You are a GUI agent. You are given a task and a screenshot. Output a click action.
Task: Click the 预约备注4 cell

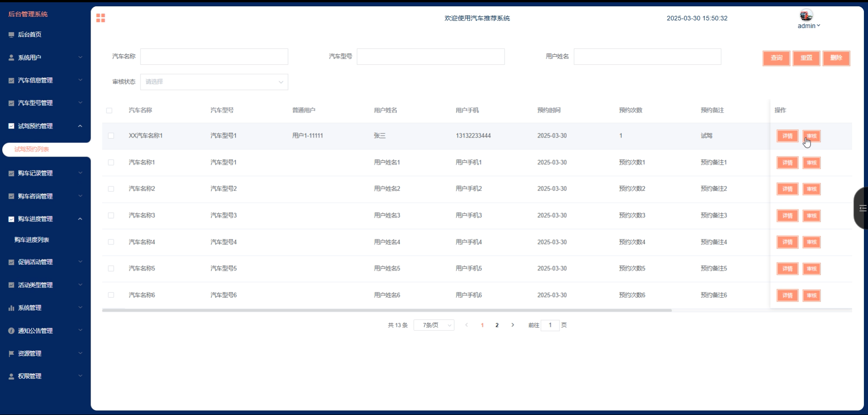(714, 242)
